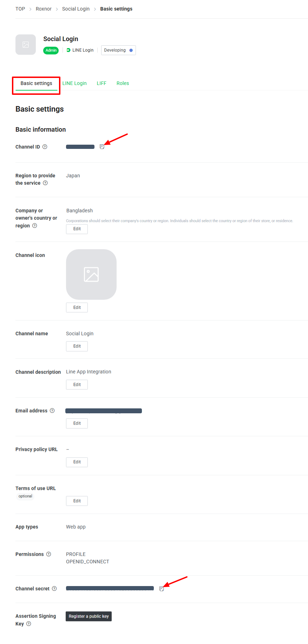Copy the Channel ID using its copy icon

(x=102, y=147)
